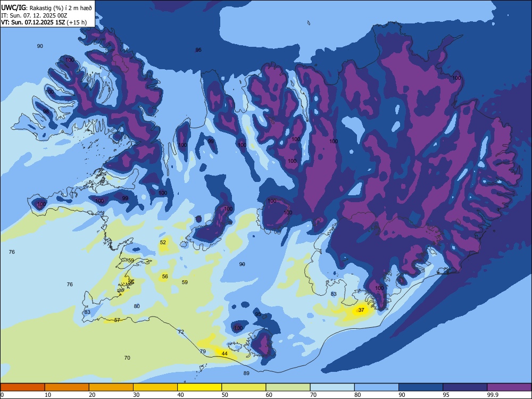Click the legend tick label '99.9'
532x399 pixels.
pyautogui.click(x=492, y=395)
